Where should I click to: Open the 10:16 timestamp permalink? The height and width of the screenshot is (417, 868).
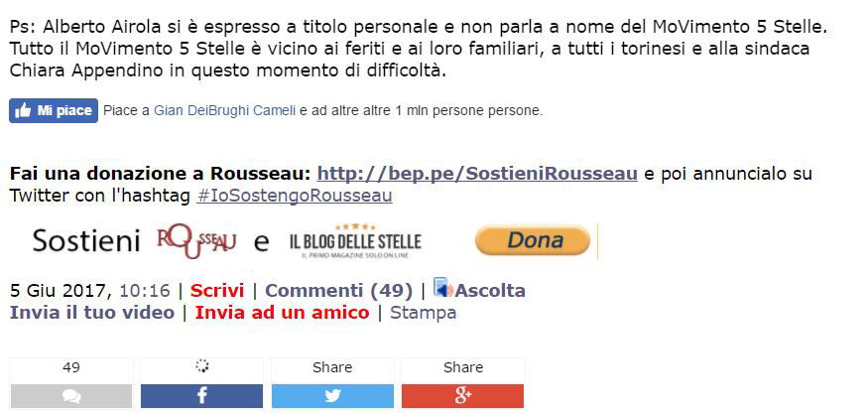click(x=145, y=291)
